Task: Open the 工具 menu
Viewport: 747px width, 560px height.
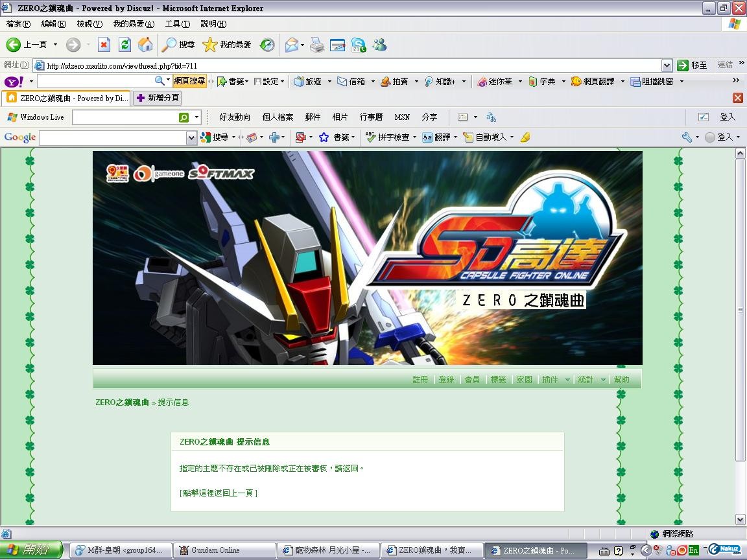Action: tap(177, 24)
